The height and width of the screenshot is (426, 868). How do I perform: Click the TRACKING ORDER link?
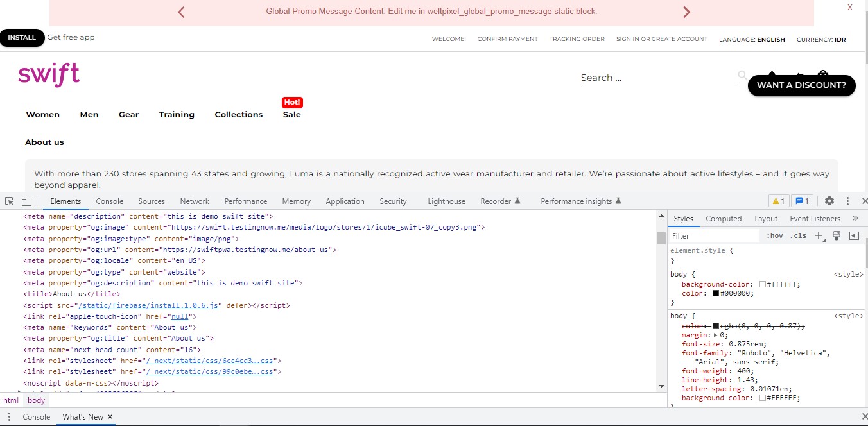[x=577, y=39]
